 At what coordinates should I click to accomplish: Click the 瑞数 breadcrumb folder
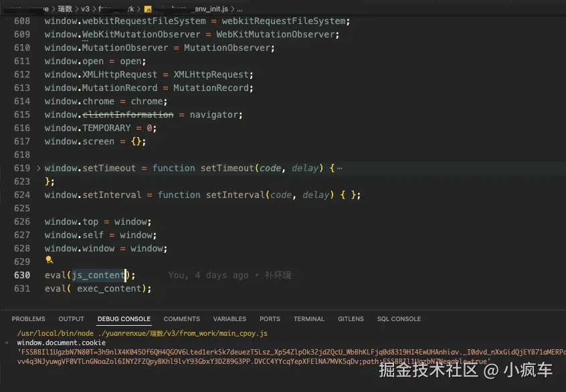pos(65,9)
